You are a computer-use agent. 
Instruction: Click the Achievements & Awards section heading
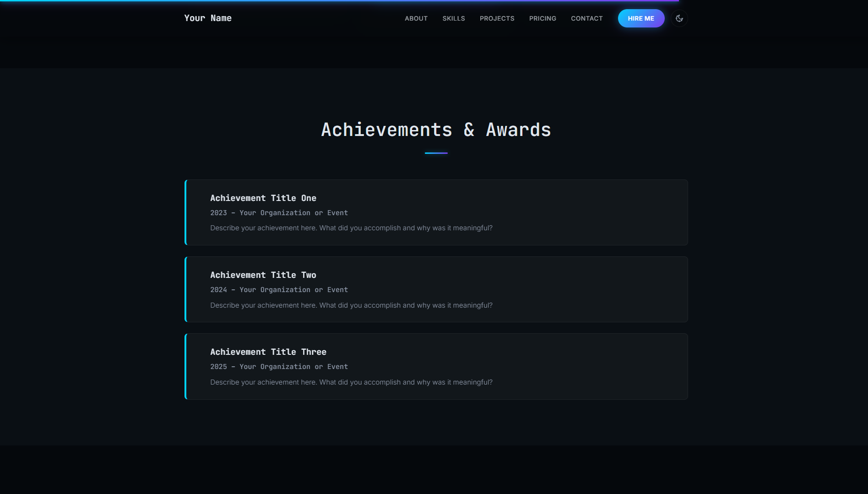436,130
